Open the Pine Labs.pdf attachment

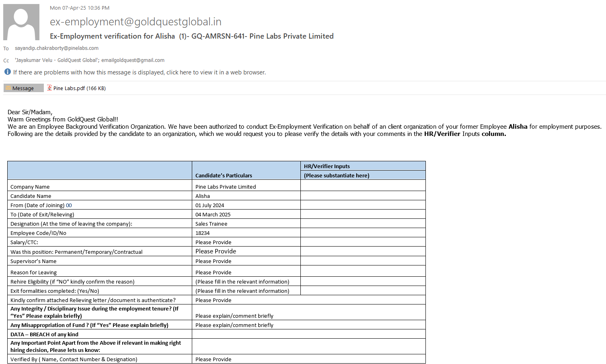pos(76,88)
